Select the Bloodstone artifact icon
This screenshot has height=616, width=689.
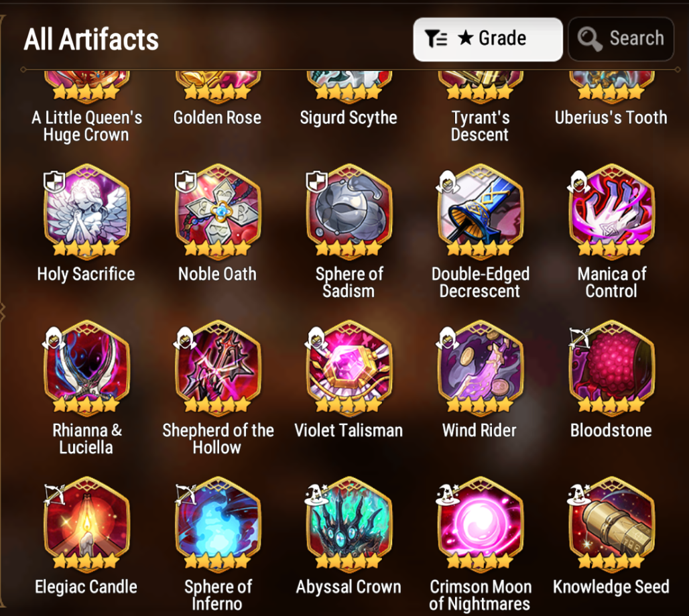tap(611, 366)
